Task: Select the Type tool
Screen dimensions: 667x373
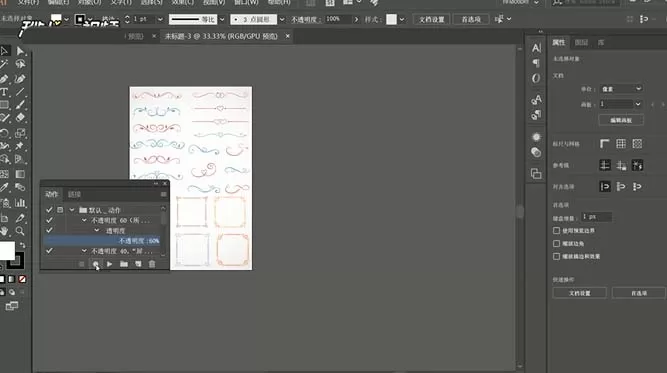Action: pyautogui.click(x=4, y=92)
